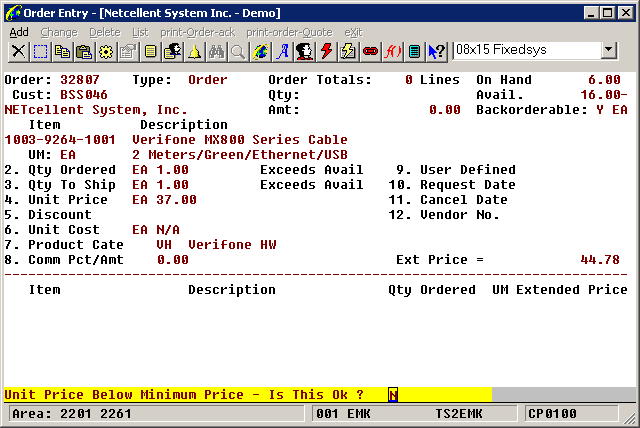Click Verifone MX800 Series Cable description
640x428 pixels.
pyautogui.click(x=240, y=140)
